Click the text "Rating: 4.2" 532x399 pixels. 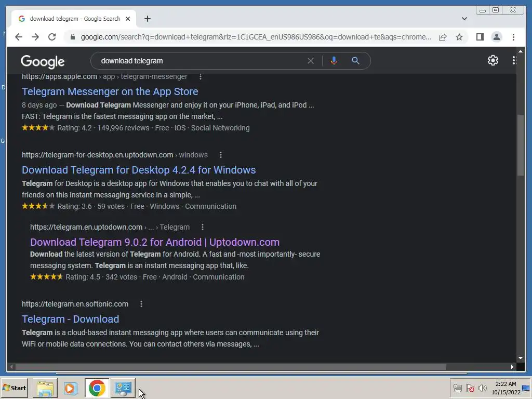tap(75, 128)
